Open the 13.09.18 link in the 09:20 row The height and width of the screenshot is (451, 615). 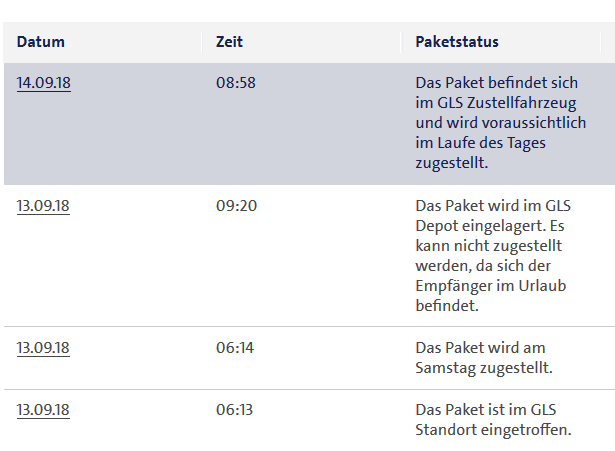(x=43, y=207)
